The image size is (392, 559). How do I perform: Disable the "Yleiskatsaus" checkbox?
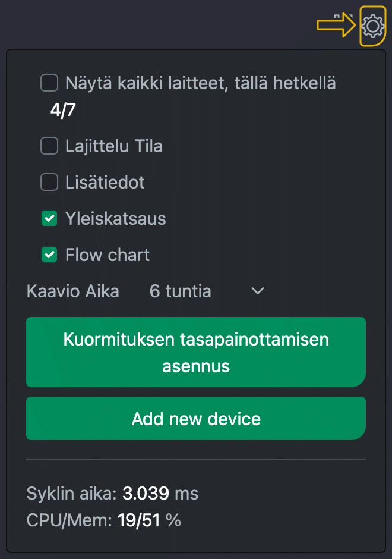[x=49, y=218]
